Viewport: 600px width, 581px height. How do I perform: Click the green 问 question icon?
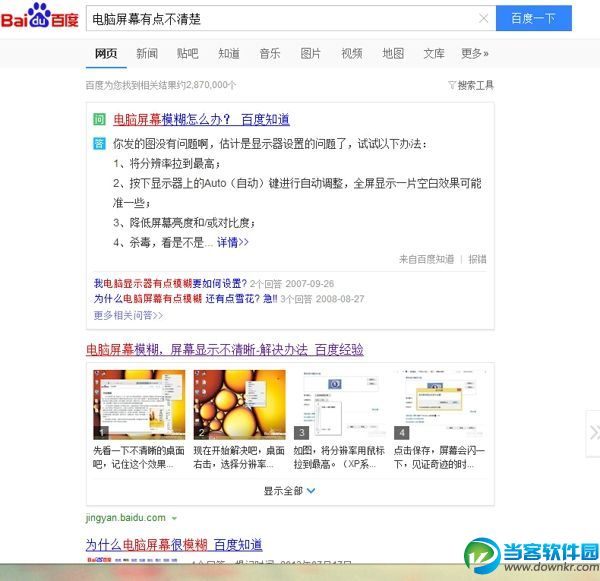99,120
